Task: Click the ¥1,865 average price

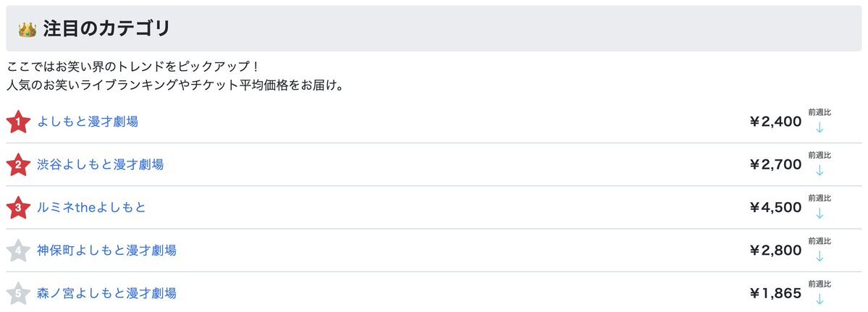Action: [775, 293]
